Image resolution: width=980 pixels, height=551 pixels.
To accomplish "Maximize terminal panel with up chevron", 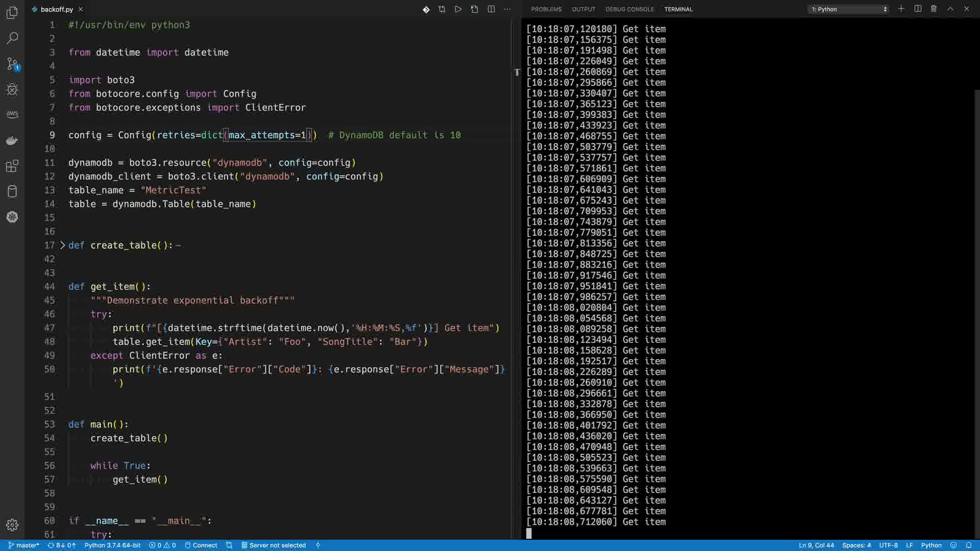I will click(950, 9).
